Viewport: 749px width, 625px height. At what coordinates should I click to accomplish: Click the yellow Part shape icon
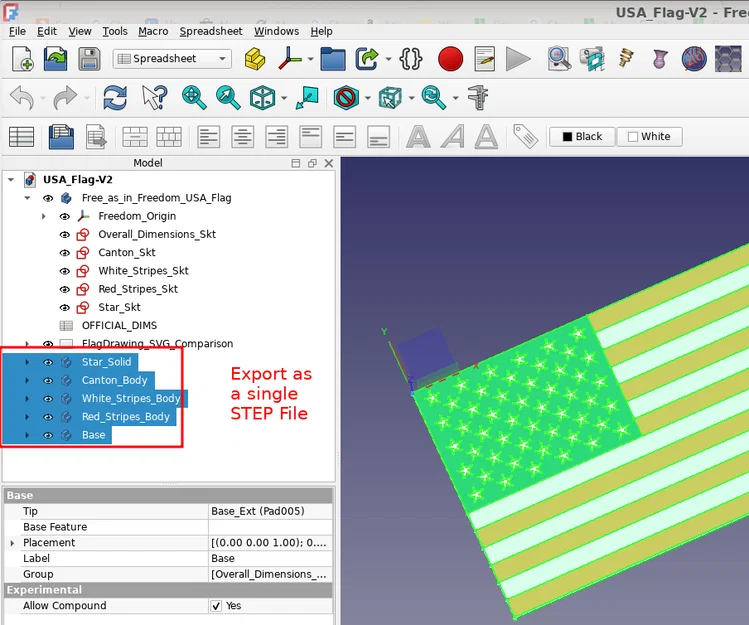[x=255, y=59]
